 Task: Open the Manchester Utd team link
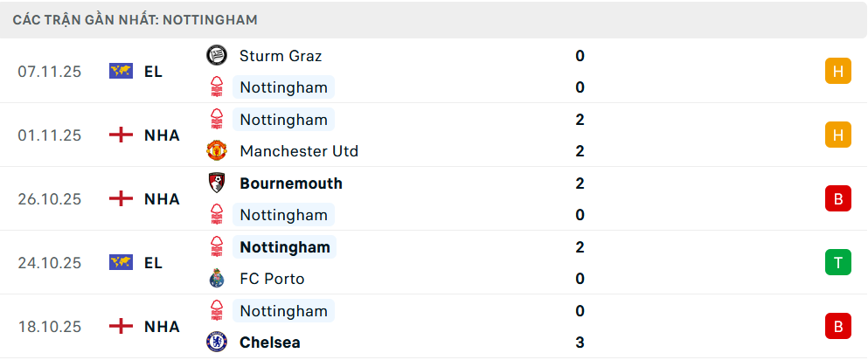pos(299,151)
